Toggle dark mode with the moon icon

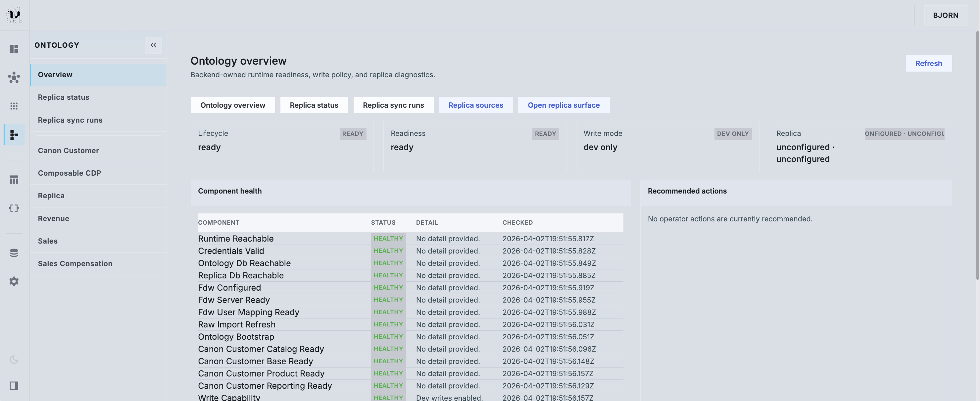coord(14,360)
